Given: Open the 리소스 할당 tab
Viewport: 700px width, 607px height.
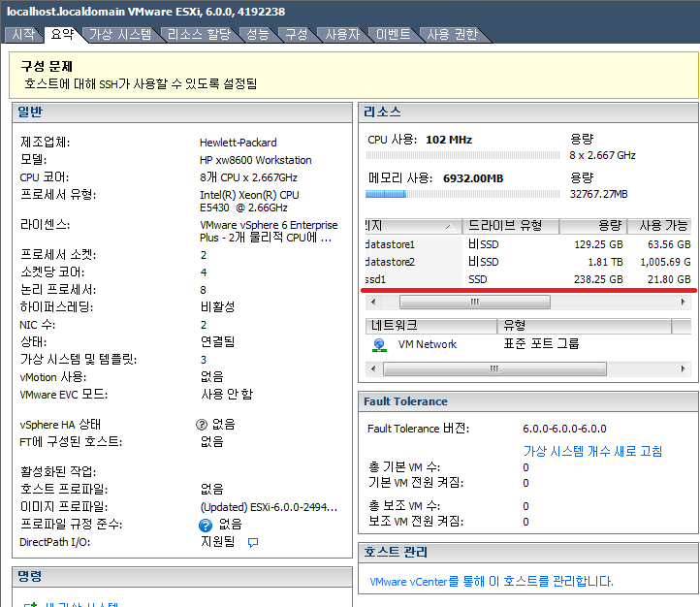Looking at the screenshot, I should click(x=199, y=34).
